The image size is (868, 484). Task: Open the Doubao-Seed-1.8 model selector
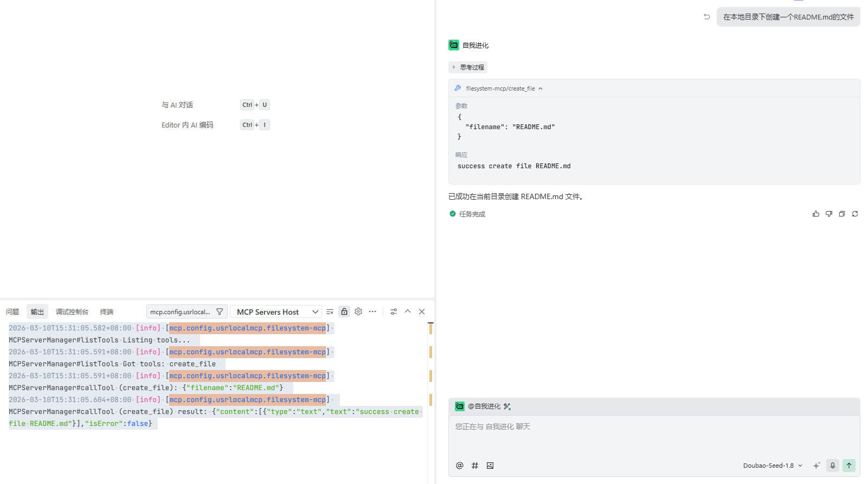click(772, 466)
